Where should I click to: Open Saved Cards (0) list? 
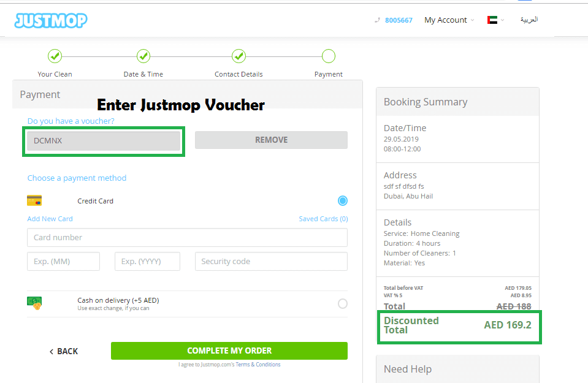[x=323, y=219]
